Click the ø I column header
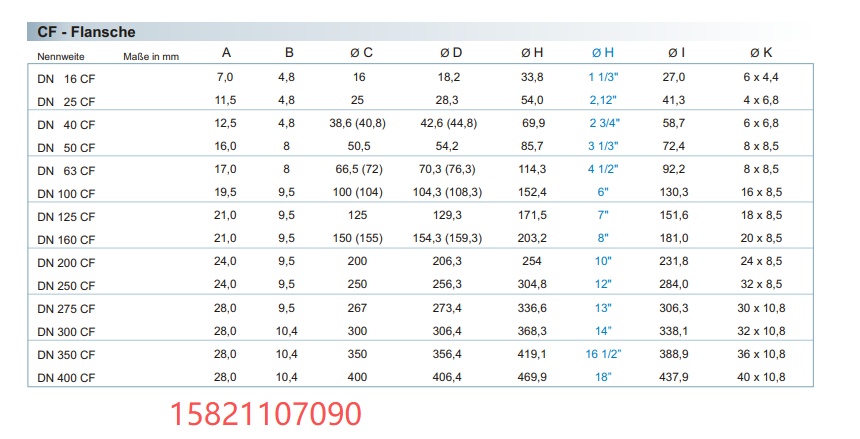Image resolution: width=860 pixels, height=439 pixels. pyautogui.click(x=676, y=54)
